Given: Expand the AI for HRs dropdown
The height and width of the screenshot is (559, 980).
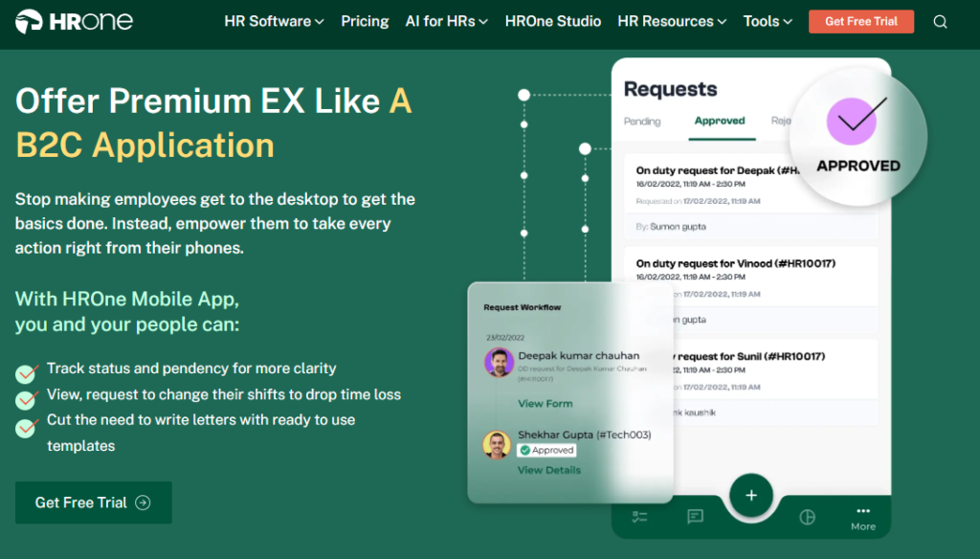Looking at the screenshot, I should coord(446,21).
